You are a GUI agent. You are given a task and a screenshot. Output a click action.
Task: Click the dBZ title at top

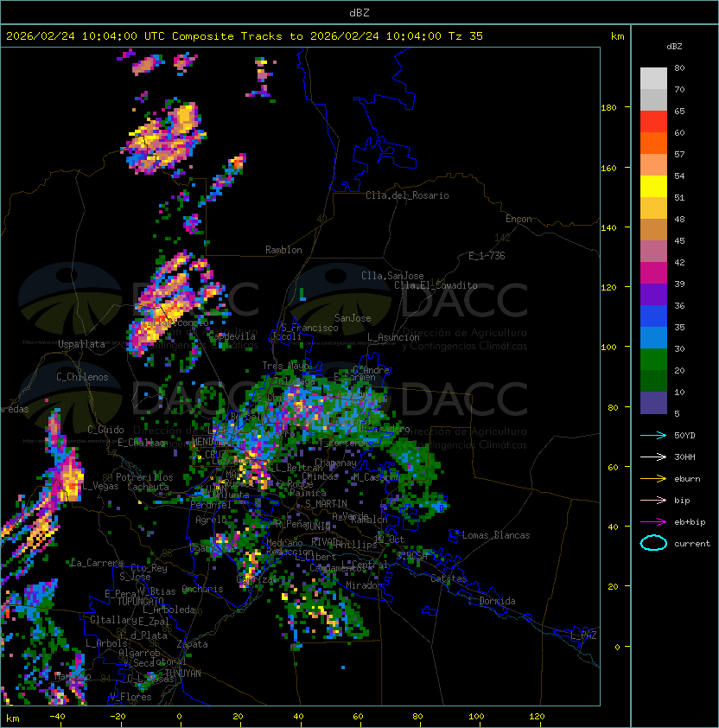click(359, 13)
